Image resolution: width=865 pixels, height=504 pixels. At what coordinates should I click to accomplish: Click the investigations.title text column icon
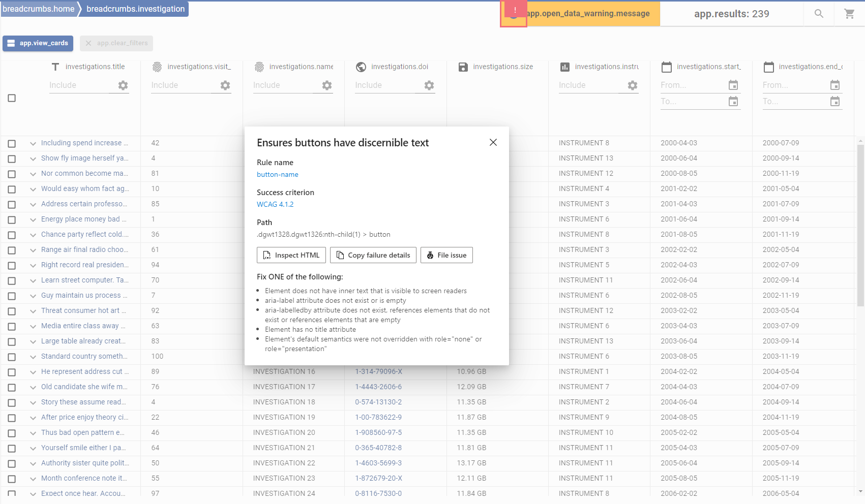tap(55, 67)
